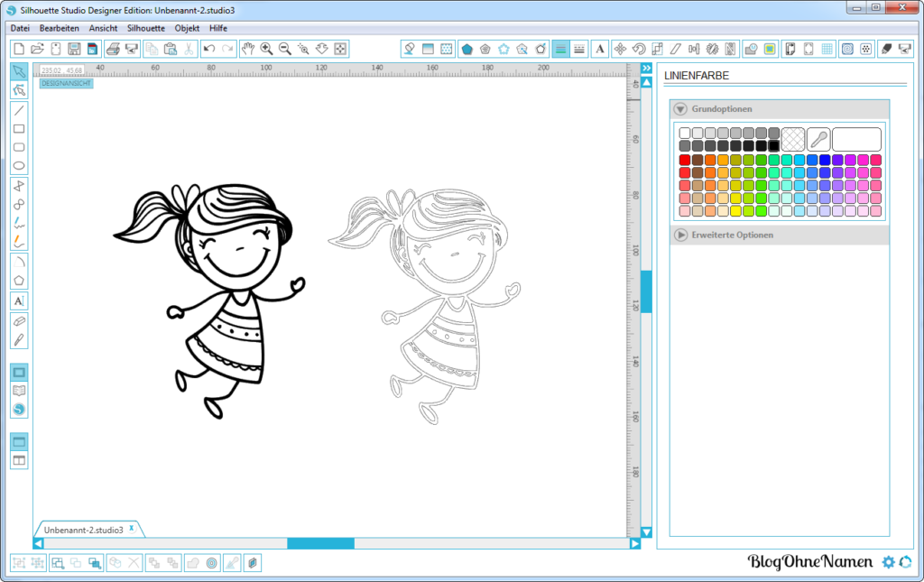Use the Pan (hand) tool
This screenshot has height=582, width=924.
248,48
